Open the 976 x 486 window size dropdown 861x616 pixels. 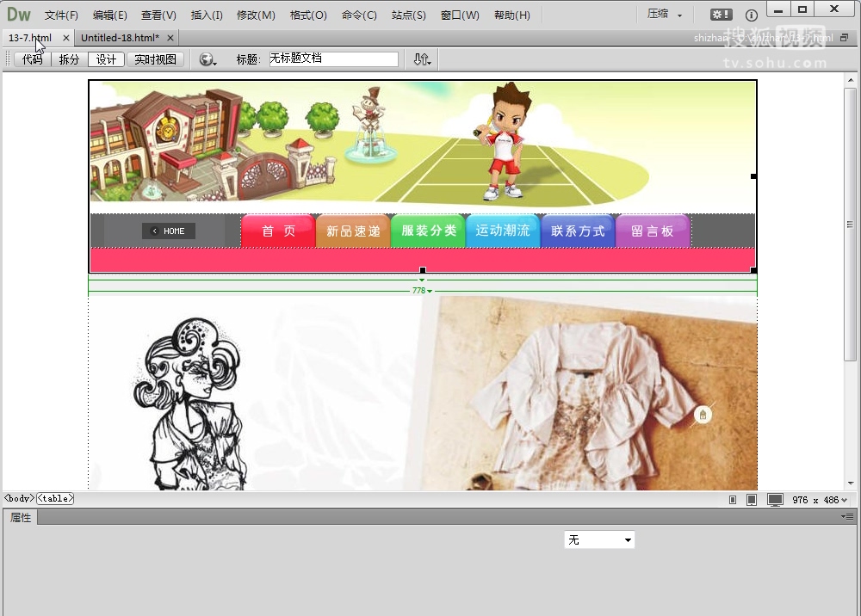(x=820, y=500)
